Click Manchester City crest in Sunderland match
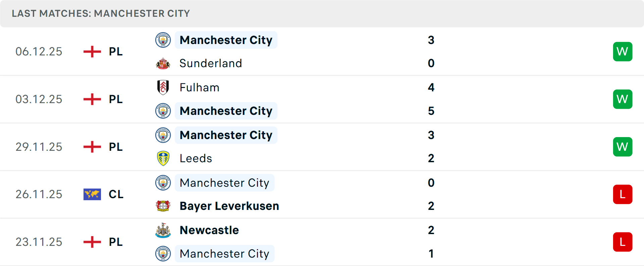This screenshot has height=266, width=644. pos(163,40)
